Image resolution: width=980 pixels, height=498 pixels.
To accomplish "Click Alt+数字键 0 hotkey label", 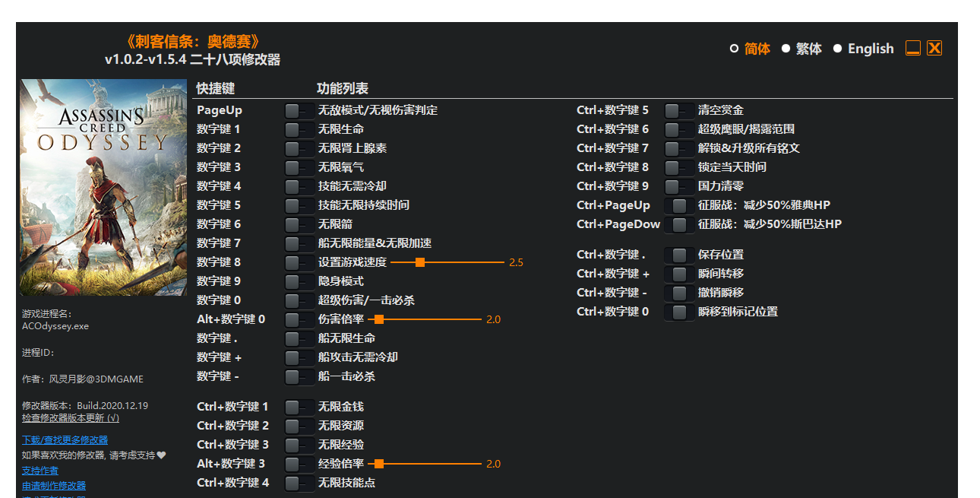I will click(231, 319).
